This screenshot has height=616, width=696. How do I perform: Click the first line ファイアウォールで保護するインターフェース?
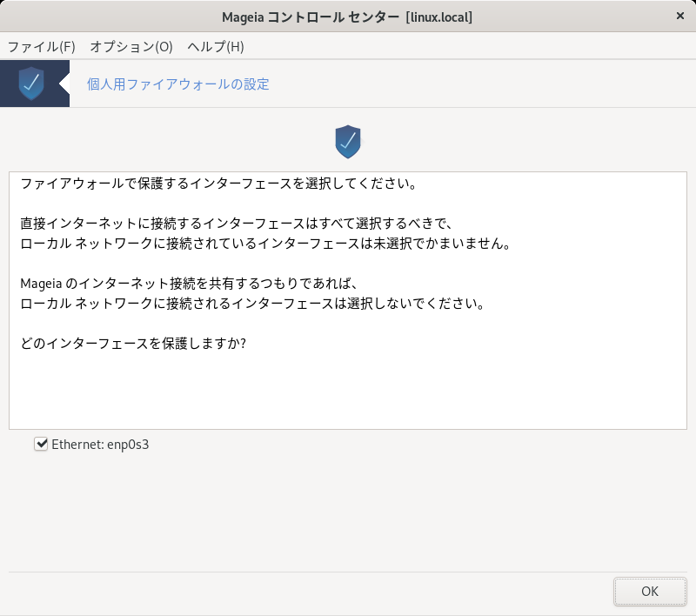(218, 184)
